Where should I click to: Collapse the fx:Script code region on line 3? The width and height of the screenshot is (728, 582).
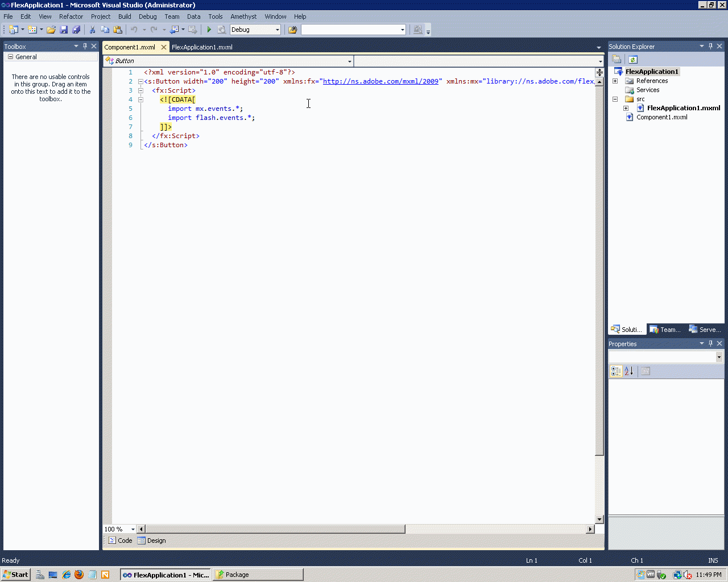(x=140, y=90)
